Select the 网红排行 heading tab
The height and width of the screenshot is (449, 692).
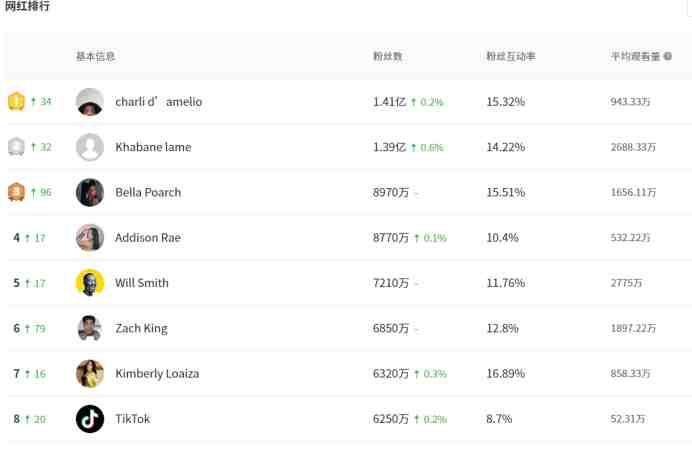click(27, 6)
